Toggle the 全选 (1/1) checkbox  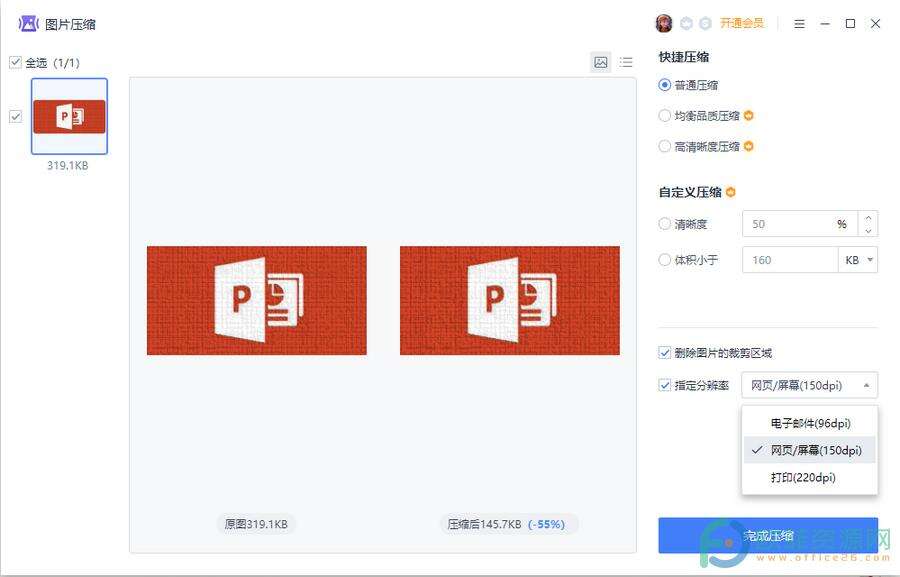15,62
